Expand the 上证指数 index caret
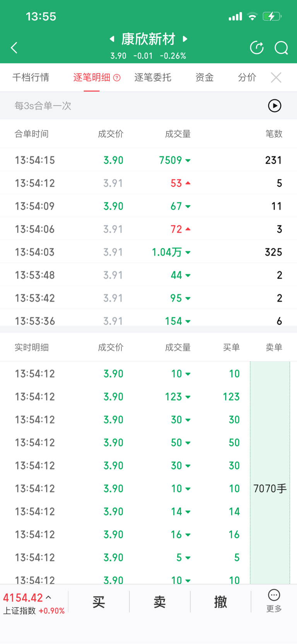 tap(49, 598)
